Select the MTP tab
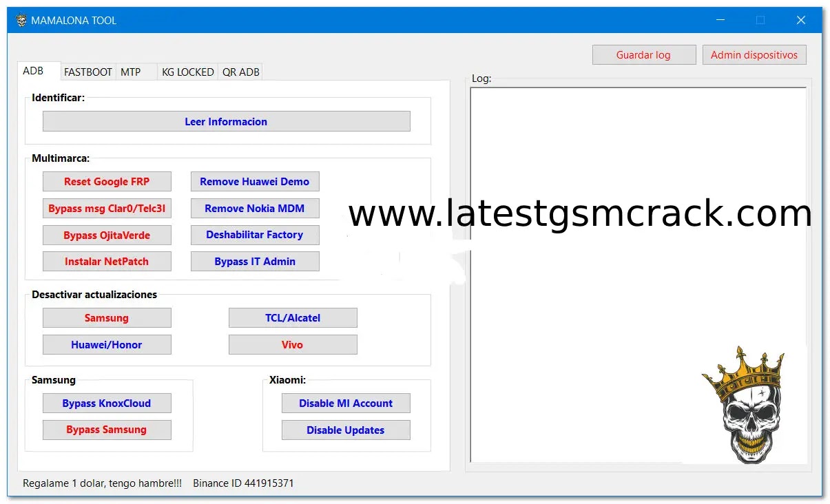The width and height of the screenshot is (830, 504). point(136,72)
